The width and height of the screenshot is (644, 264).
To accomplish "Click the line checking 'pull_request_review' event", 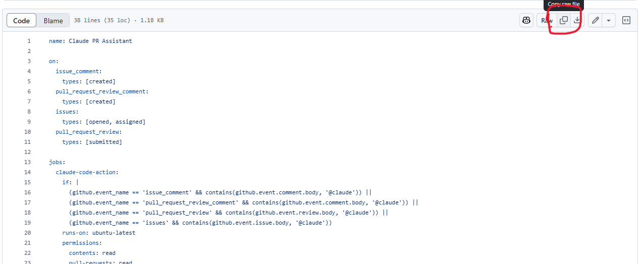I will tap(229, 213).
